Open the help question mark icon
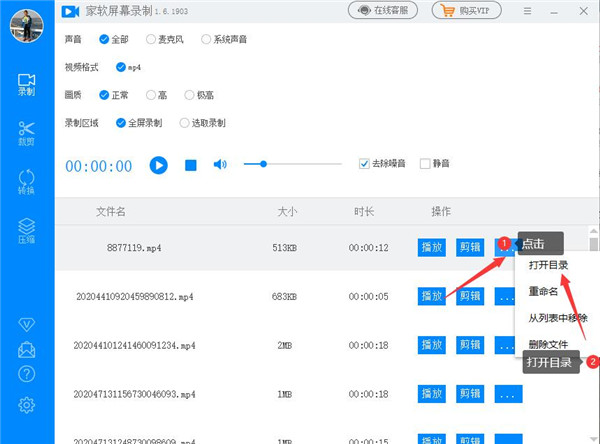 click(x=26, y=374)
